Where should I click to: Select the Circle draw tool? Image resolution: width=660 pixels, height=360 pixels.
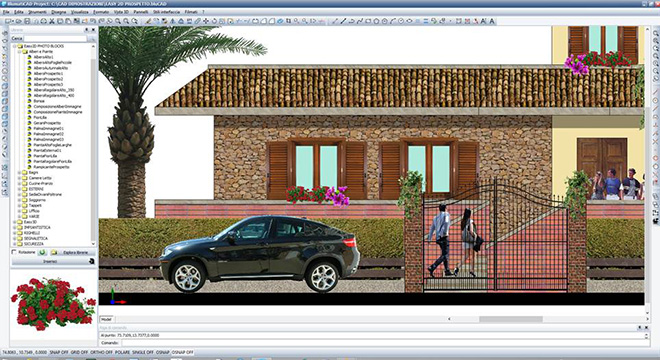385,21
